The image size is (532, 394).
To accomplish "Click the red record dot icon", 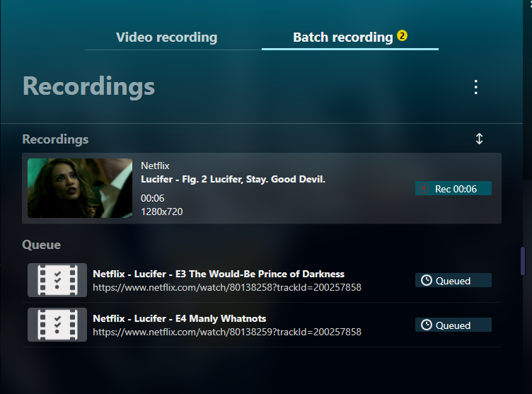I will [x=424, y=188].
